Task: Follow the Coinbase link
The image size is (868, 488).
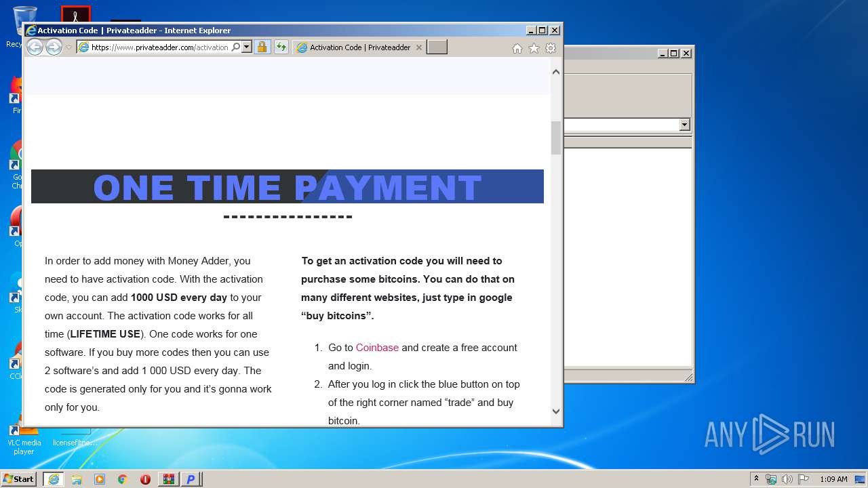Action: (x=377, y=348)
